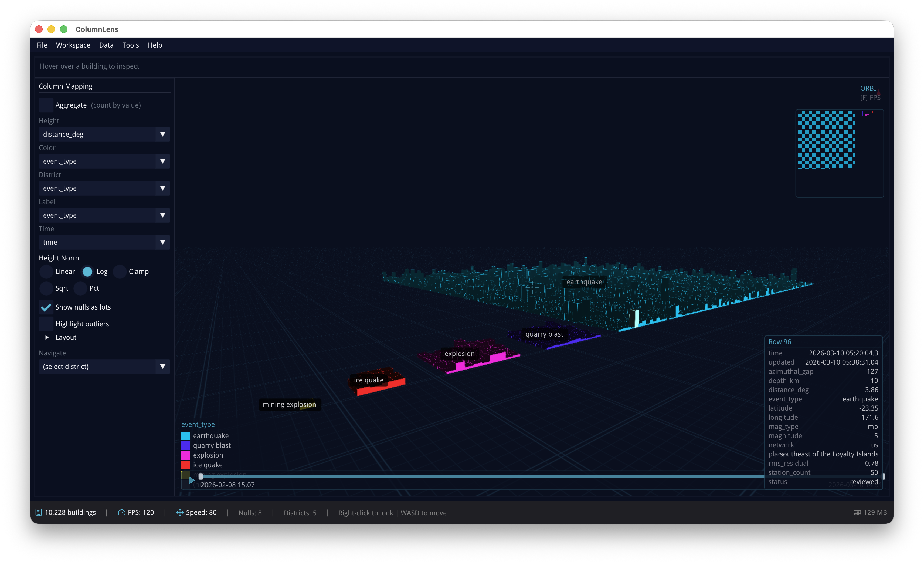Click the earthquake cyan legend swatch
Viewport: 924px width, 564px height.
tap(186, 436)
